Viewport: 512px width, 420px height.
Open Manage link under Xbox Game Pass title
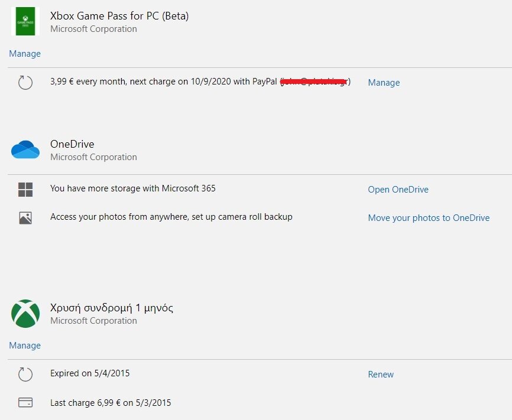pyautogui.click(x=25, y=54)
